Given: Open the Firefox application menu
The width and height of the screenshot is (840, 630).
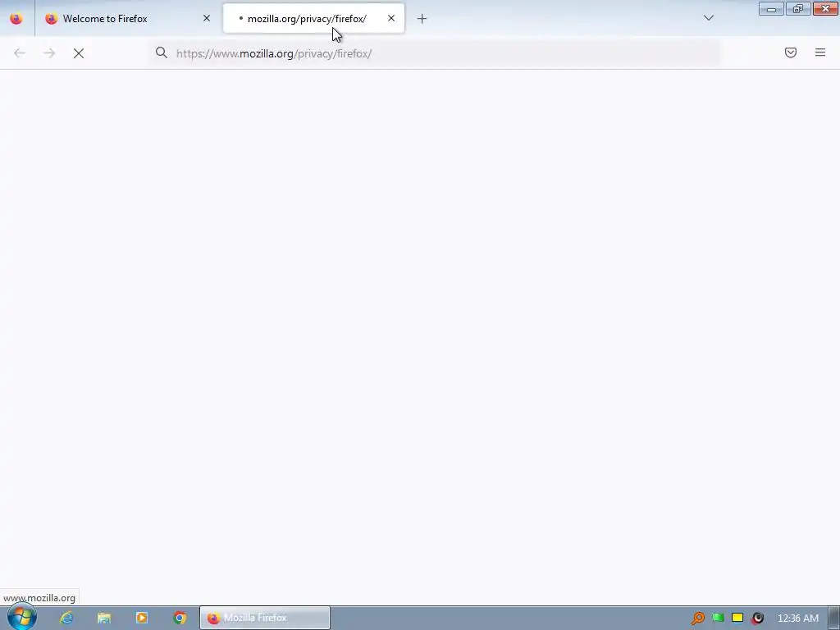Looking at the screenshot, I should (820, 53).
